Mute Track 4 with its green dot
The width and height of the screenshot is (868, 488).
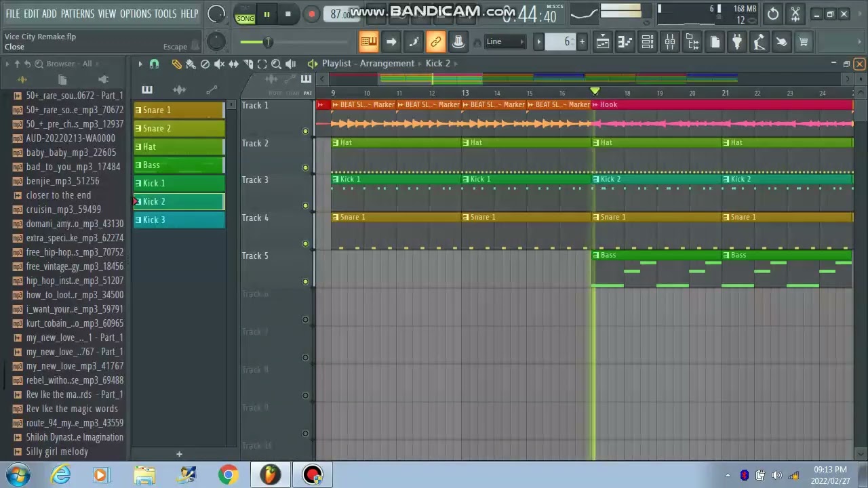[x=305, y=243]
